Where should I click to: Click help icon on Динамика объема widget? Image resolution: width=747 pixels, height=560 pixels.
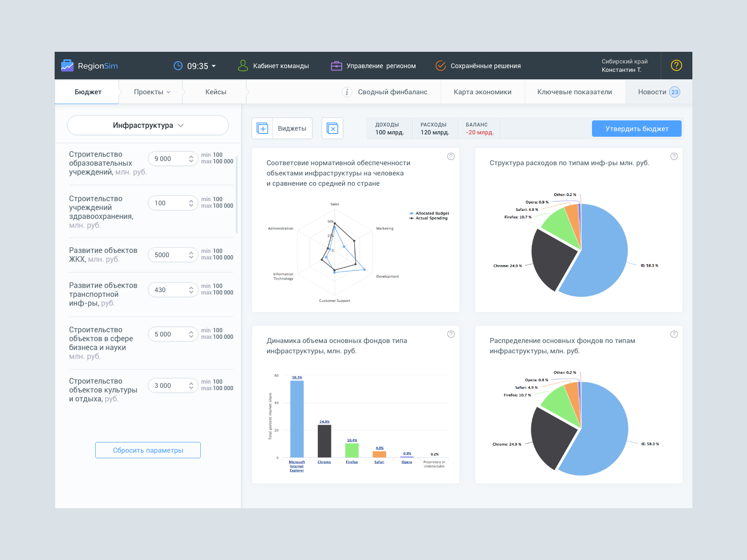[451, 334]
